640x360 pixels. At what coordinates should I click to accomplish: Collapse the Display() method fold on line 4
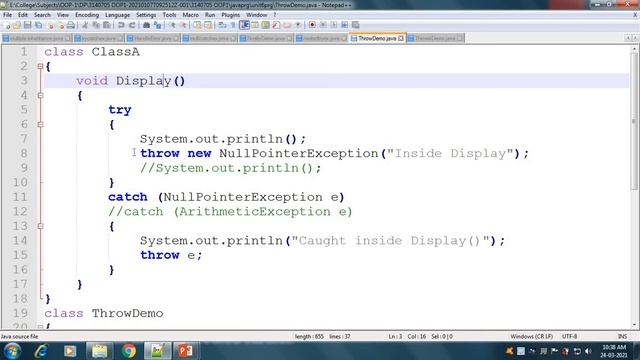40,96
